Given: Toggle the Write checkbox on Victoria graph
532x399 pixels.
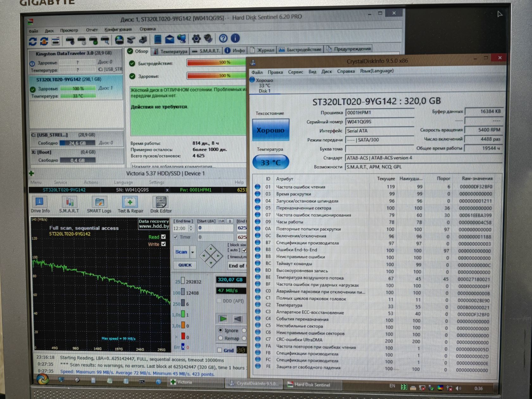Looking at the screenshot, I should [x=163, y=244].
